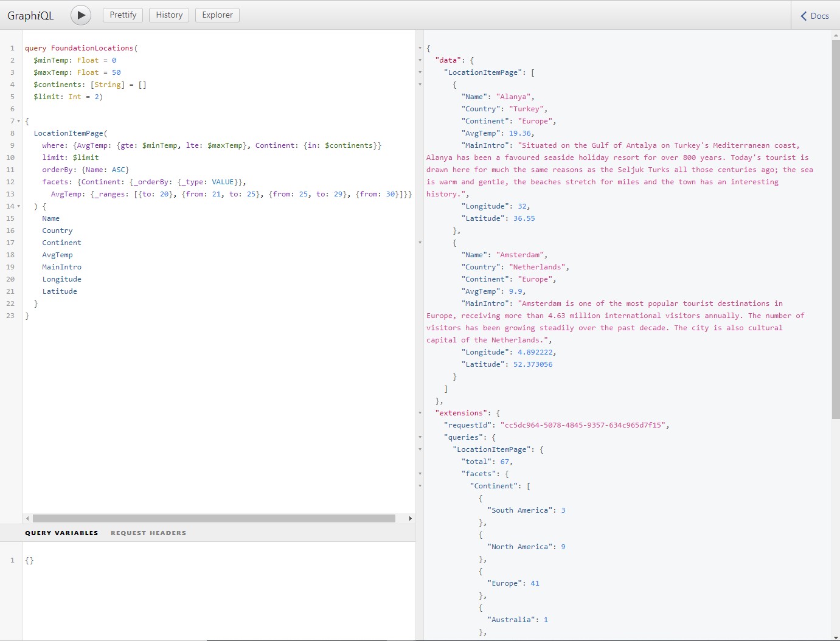Collapse the "data" object in results
840x641 pixels.
pyautogui.click(x=420, y=60)
